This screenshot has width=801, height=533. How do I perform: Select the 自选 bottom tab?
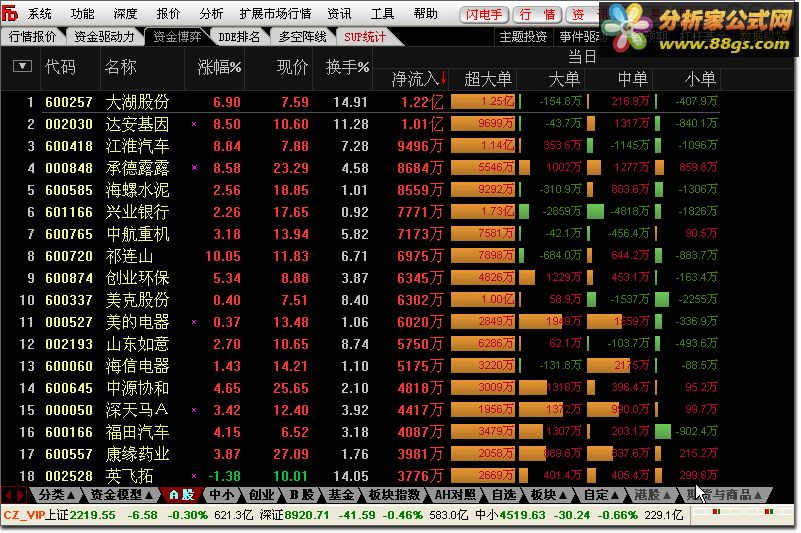(504, 495)
